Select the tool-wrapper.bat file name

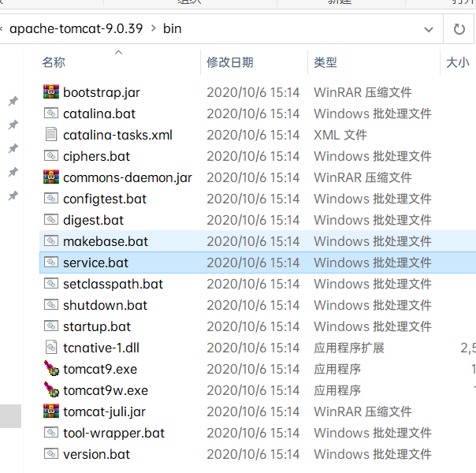pyautogui.click(x=113, y=434)
